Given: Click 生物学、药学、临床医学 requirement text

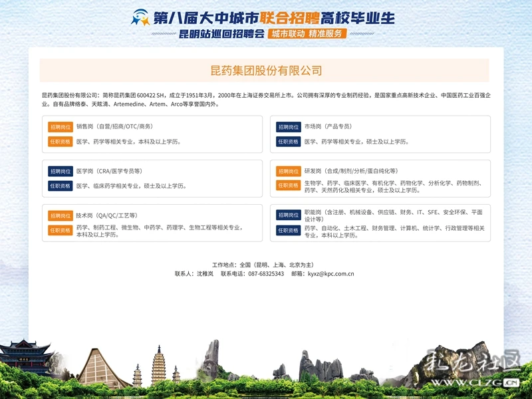Looking at the screenshot, I should pyautogui.click(x=393, y=187).
